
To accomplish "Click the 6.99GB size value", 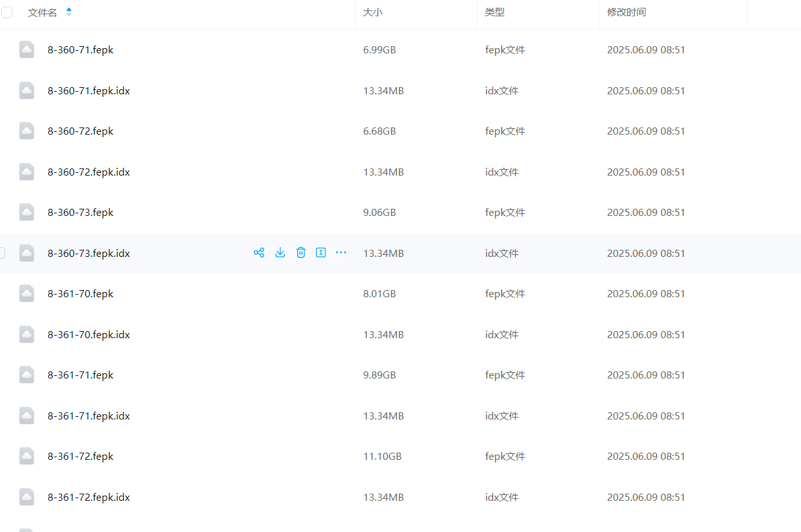I will tap(379, 49).
